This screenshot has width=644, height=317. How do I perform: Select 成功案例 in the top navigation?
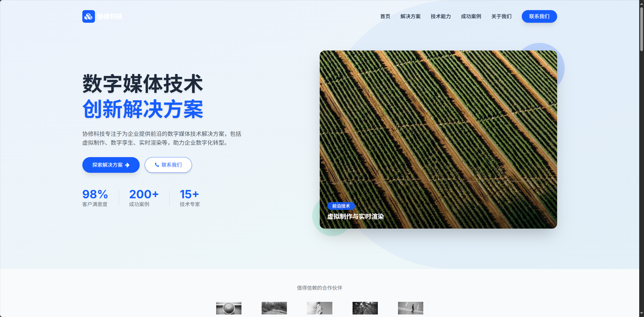tap(471, 16)
